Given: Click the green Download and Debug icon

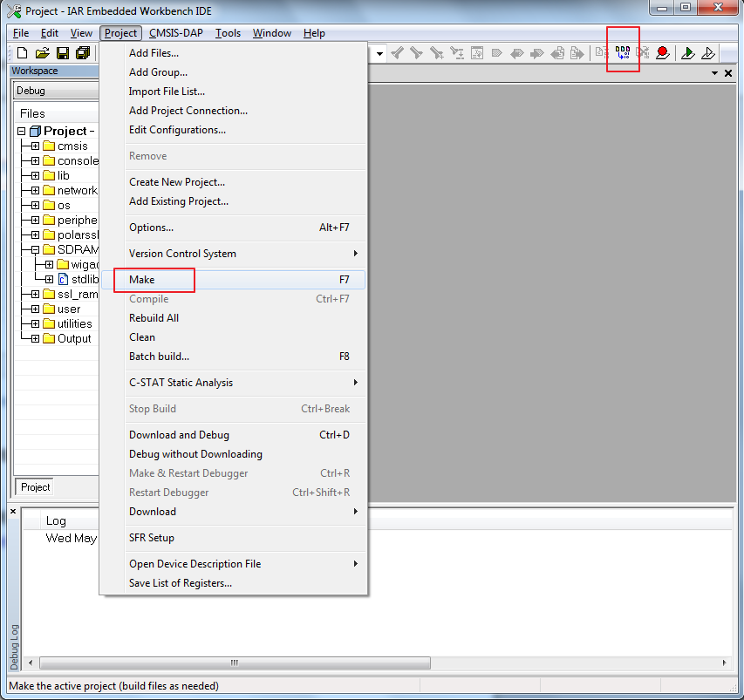Looking at the screenshot, I should click(x=687, y=52).
